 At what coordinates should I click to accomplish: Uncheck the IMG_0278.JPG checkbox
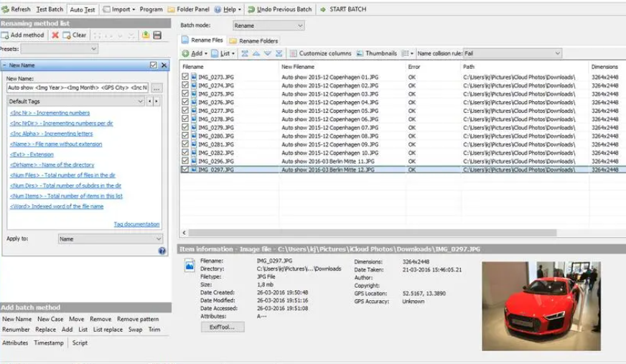[x=184, y=118]
